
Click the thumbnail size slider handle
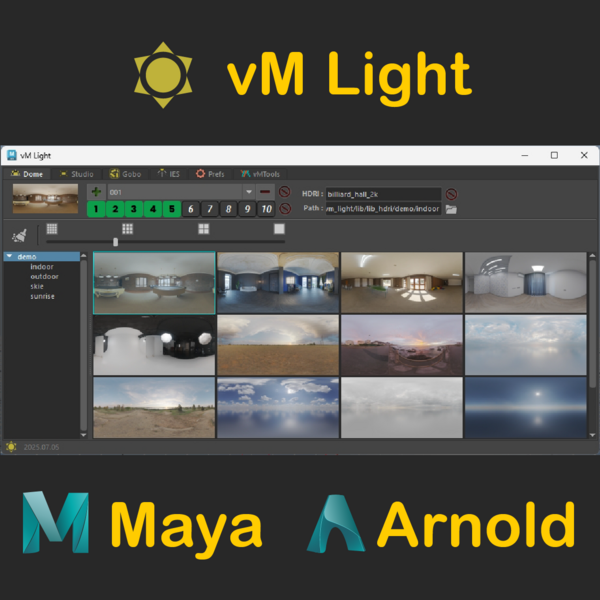click(x=116, y=242)
